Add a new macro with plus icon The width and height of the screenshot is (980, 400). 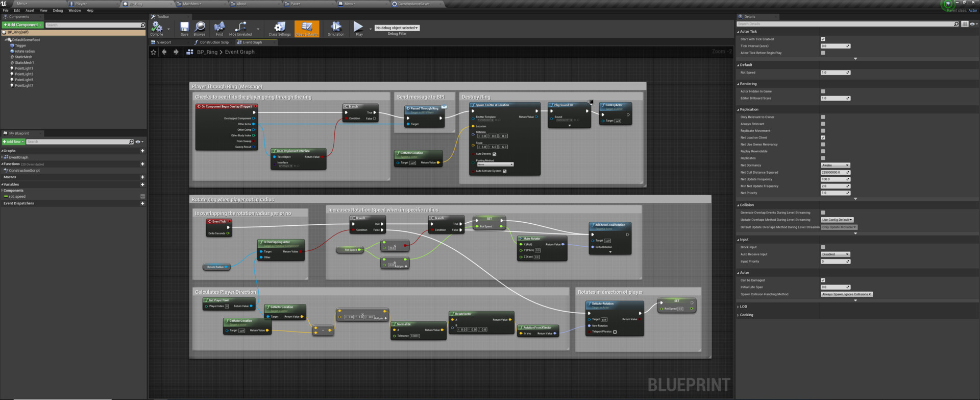point(142,177)
